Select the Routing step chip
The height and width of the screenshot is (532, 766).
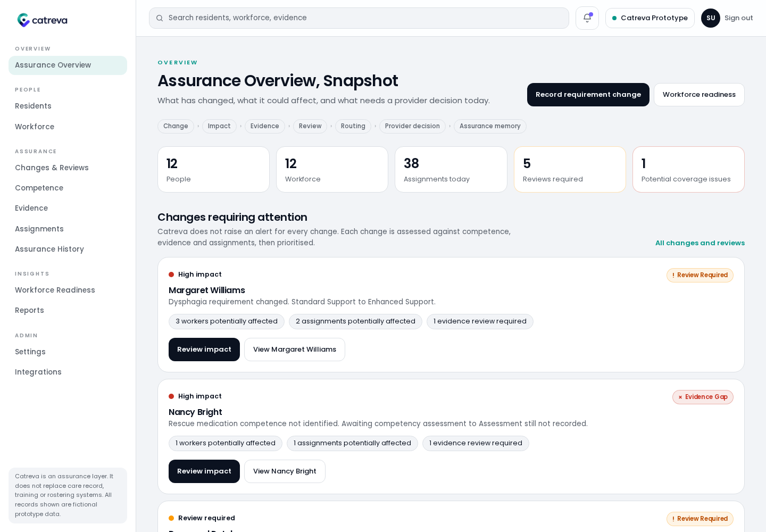pos(353,127)
